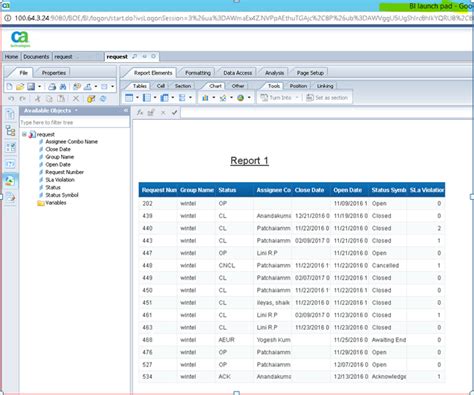Viewport: 474px width, 395px height.
Task: Click the Open folder icon in File toolbar
Action: click(20, 87)
